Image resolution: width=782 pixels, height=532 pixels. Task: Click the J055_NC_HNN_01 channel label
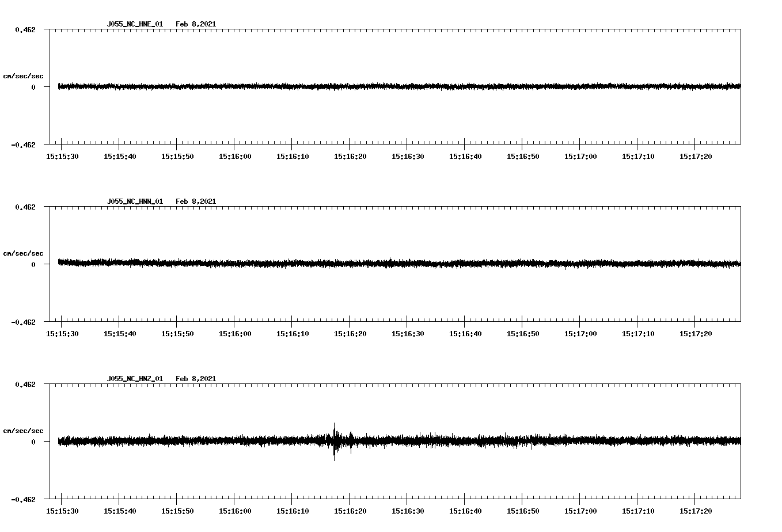coord(135,201)
